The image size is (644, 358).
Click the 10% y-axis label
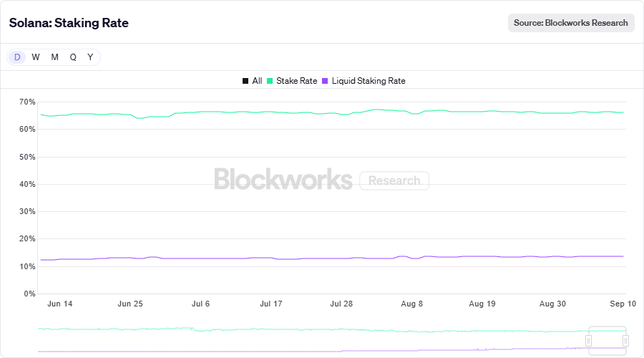click(27, 266)
